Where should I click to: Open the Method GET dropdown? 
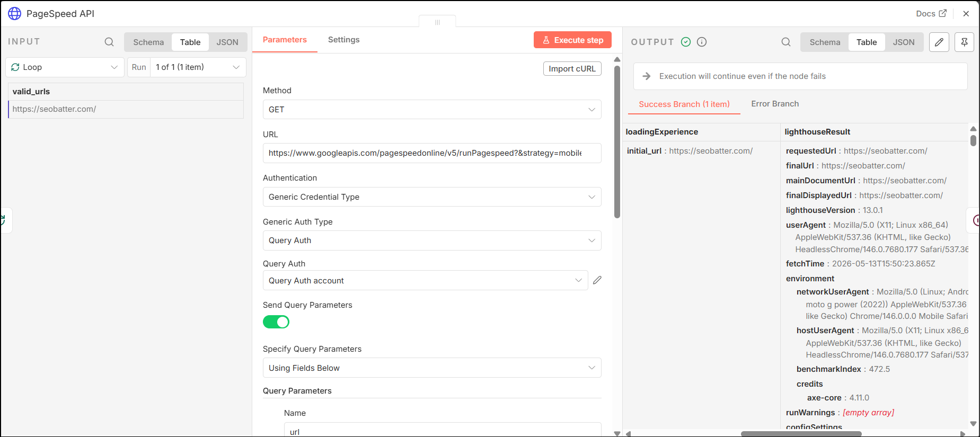click(x=432, y=110)
